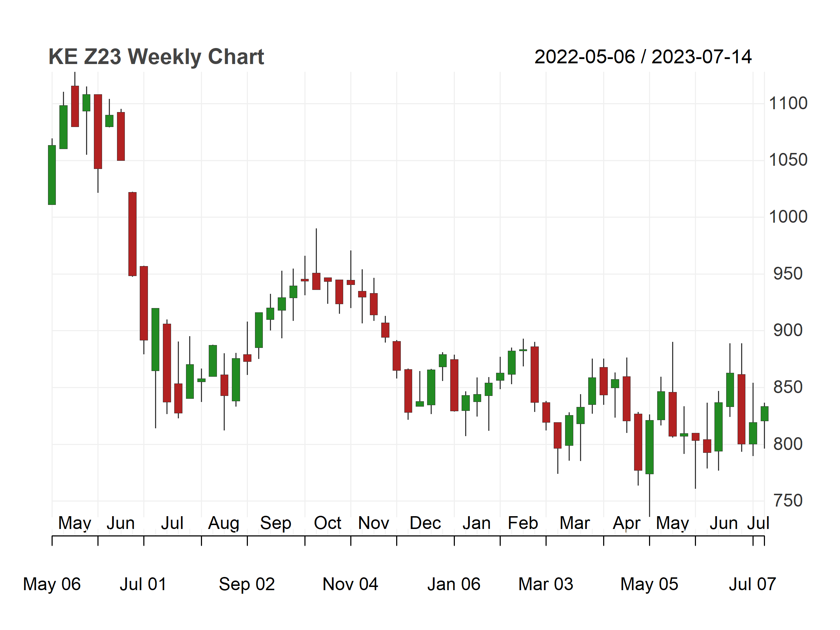Click the 1000 price axis label
This screenshot has width=840, height=630.
(x=788, y=217)
